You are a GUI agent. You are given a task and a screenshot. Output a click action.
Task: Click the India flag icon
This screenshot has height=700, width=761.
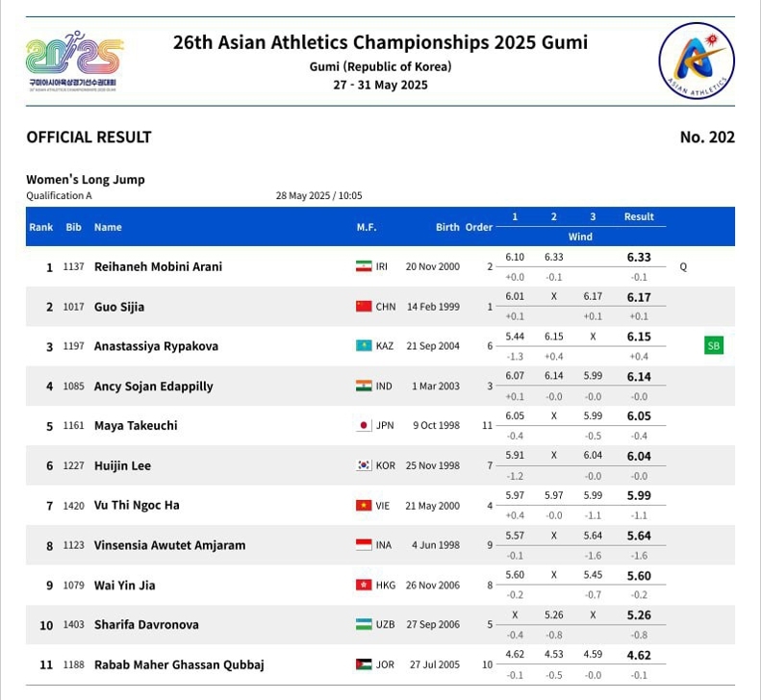pos(364,387)
